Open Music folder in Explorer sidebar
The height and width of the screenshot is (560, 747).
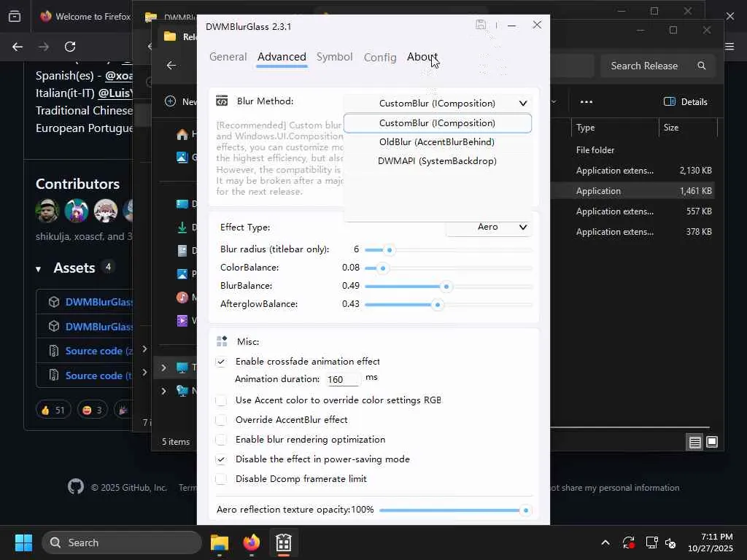[182, 297]
